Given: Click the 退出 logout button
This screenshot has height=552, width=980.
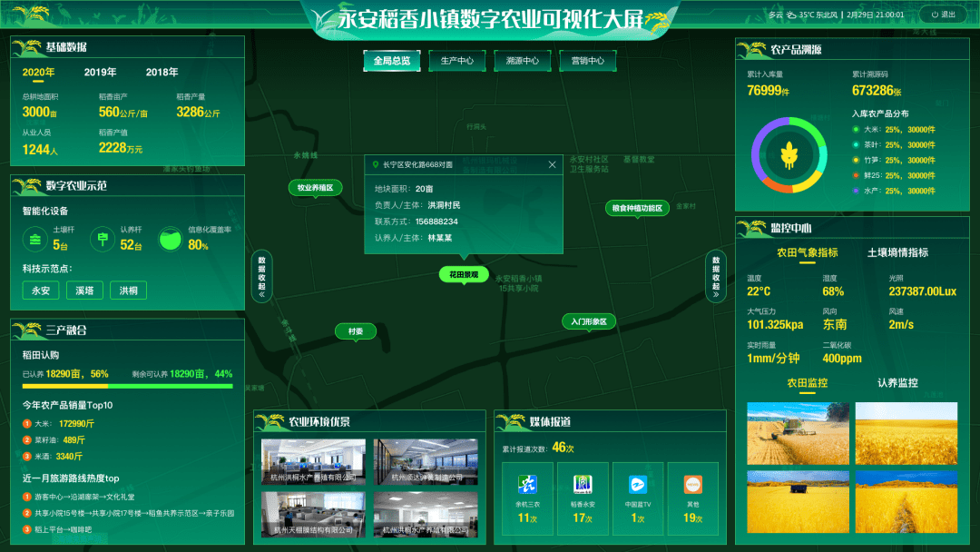Looking at the screenshot, I should click(943, 15).
